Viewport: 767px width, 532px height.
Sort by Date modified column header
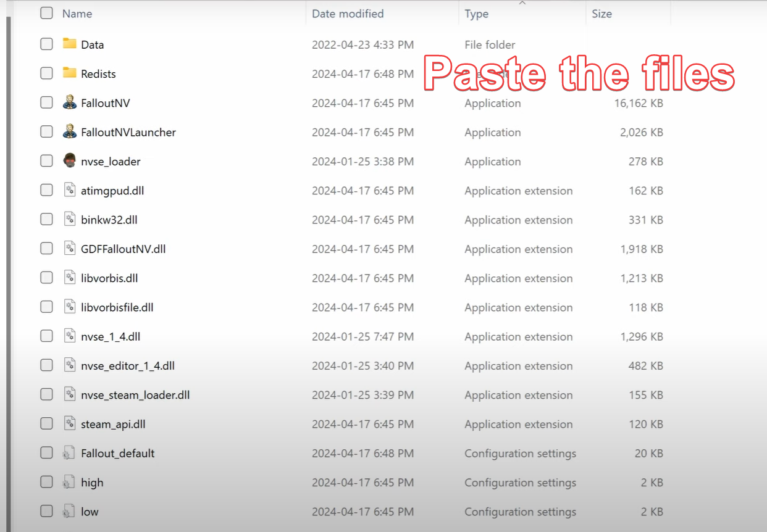point(348,14)
